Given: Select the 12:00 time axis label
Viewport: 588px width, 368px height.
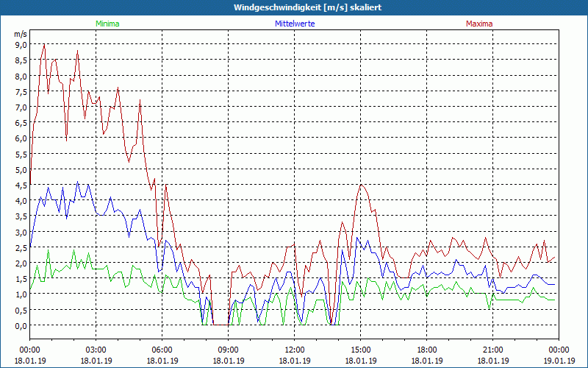Looking at the screenshot, I should pyautogui.click(x=294, y=350).
